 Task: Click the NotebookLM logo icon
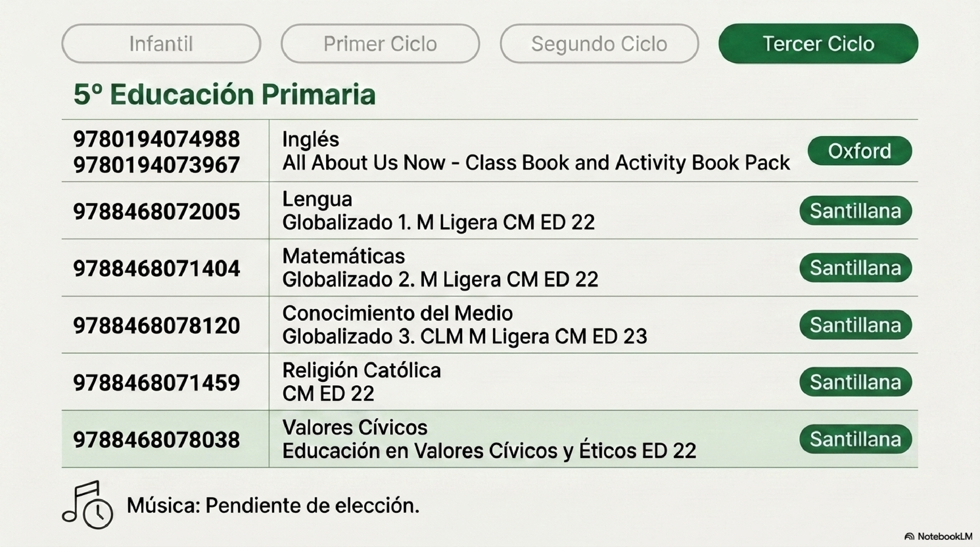[909, 537]
